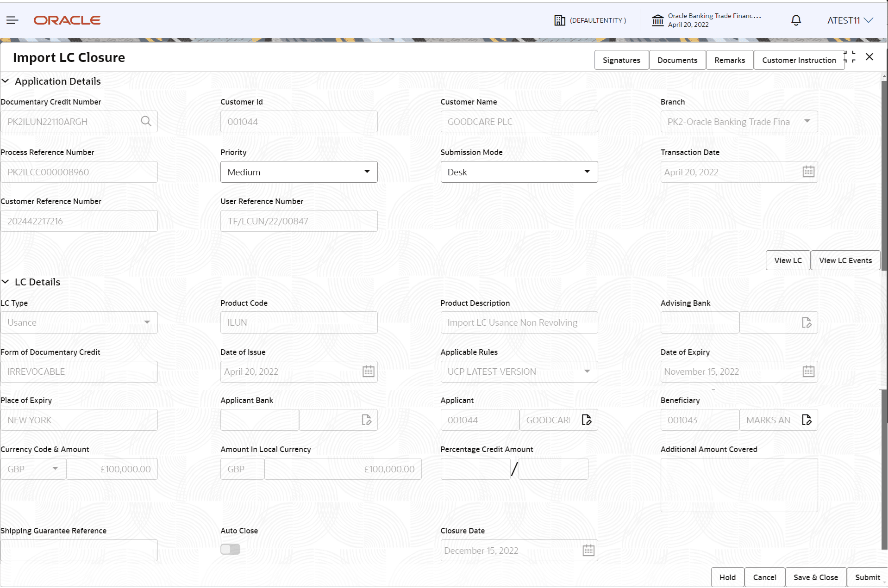Click the View LC Events button
Screen dimensions: 888x588
point(845,260)
